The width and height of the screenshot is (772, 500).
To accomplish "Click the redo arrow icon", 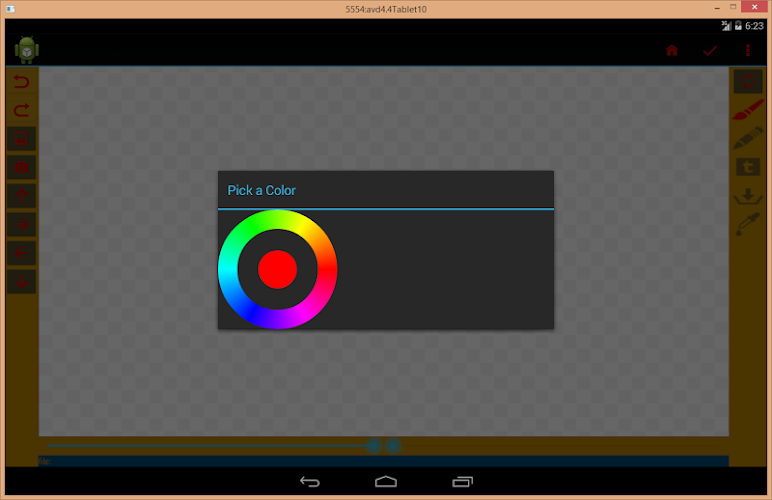I will pyautogui.click(x=21, y=110).
